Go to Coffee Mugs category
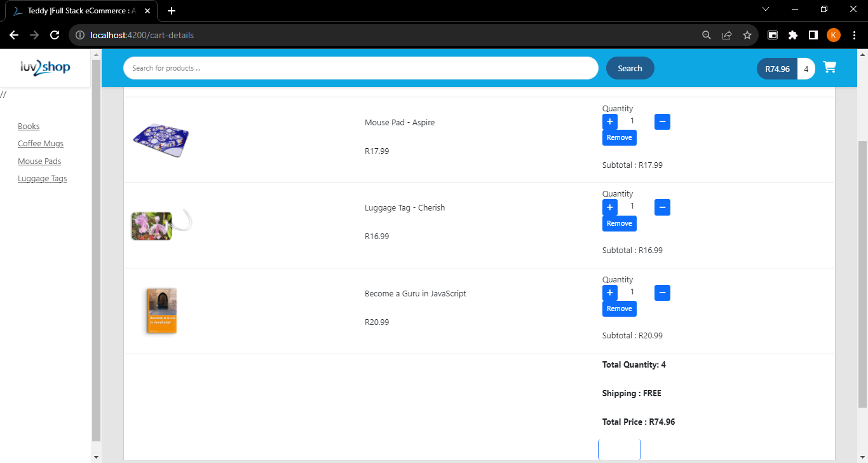 (41, 144)
